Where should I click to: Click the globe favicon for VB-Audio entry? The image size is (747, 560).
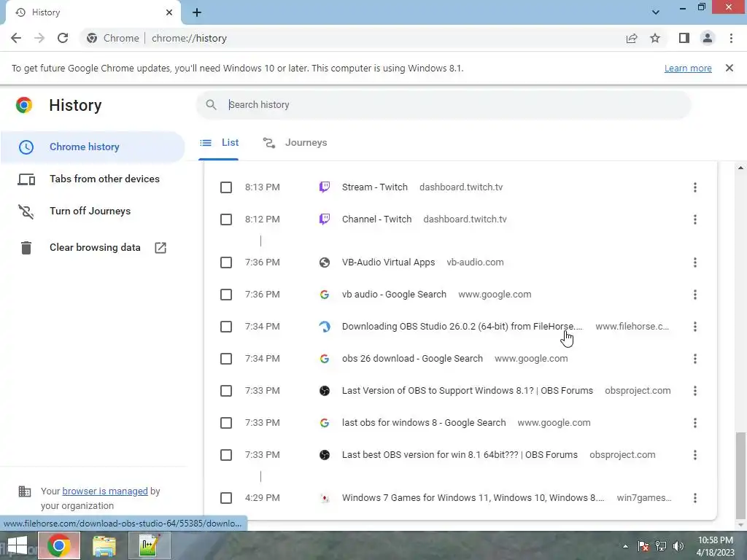(325, 262)
